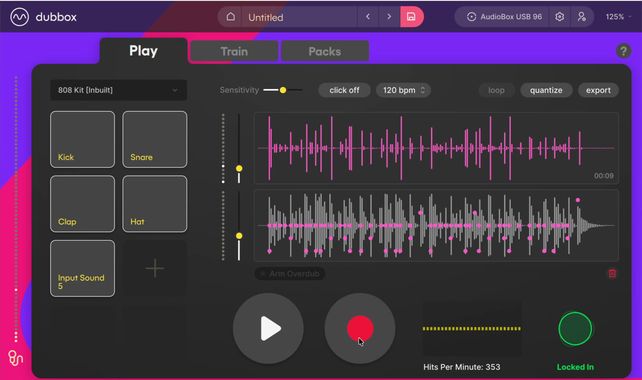Click the green Locked In indicator circle

575,328
